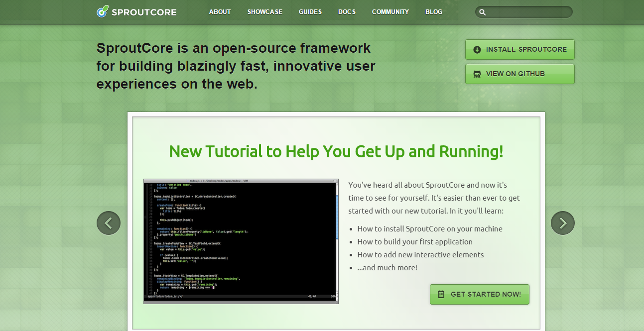Click the magnifier icon in search box
This screenshot has width=644, height=331.
[x=482, y=12]
